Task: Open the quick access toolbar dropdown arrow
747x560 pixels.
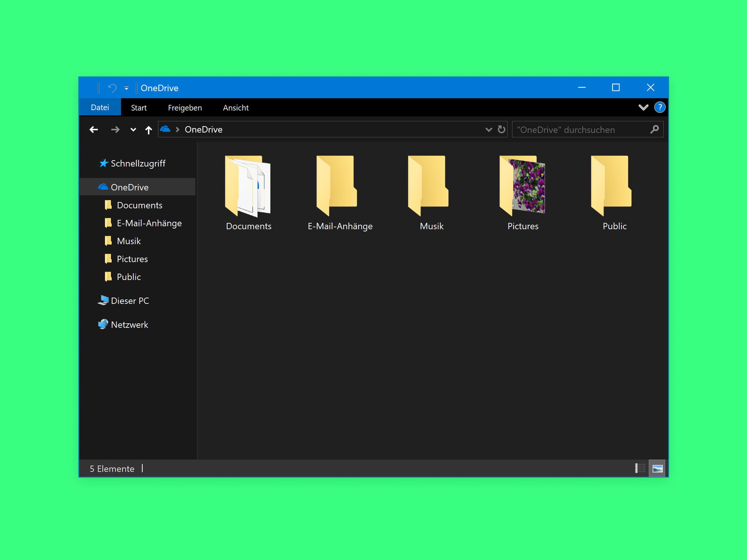Action: point(126,88)
